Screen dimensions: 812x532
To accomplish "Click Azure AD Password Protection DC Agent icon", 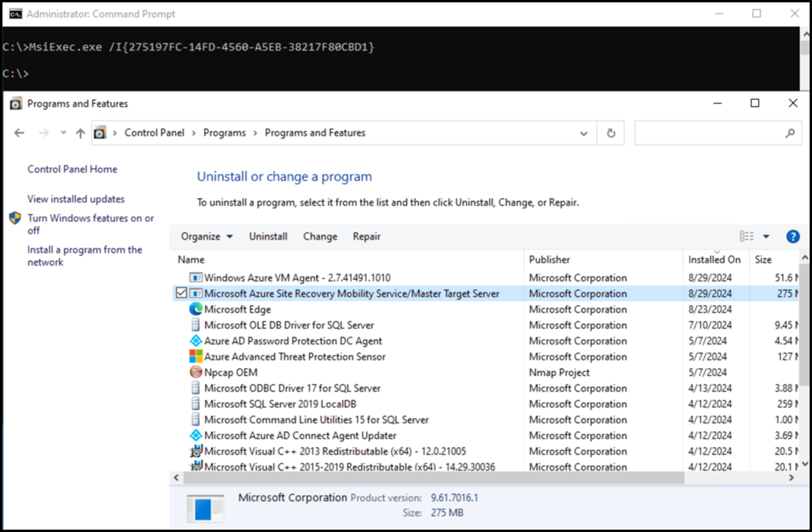I will (x=196, y=341).
